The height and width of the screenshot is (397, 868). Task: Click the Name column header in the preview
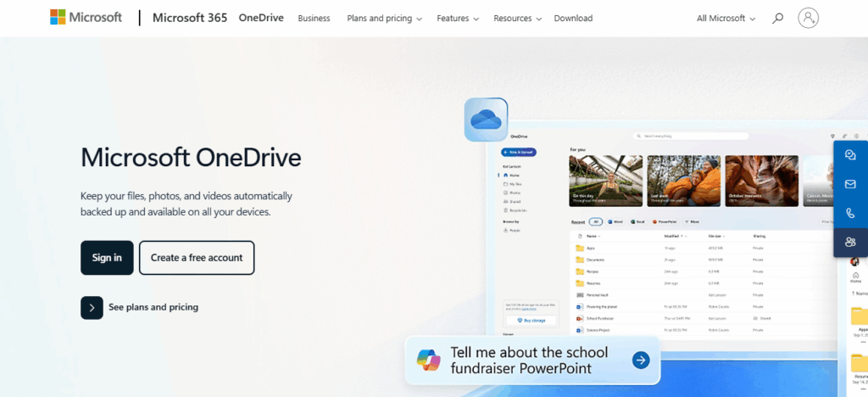point(592,236)
